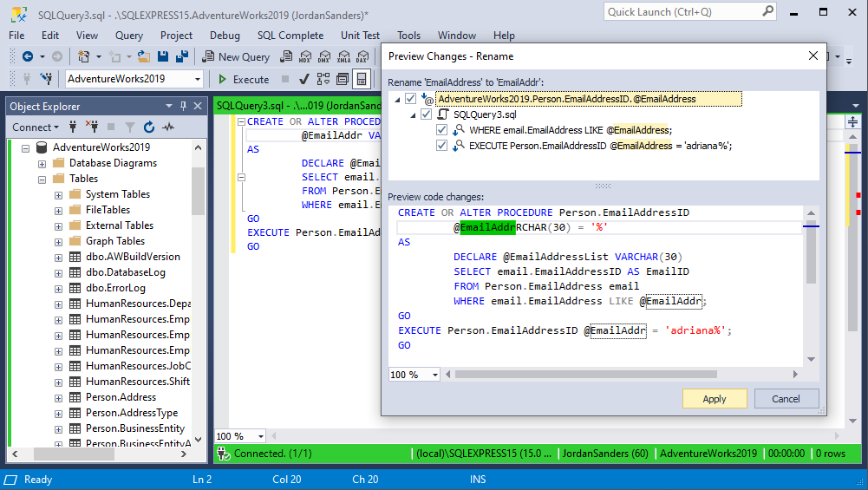Click the XMLA query icon
The width and height of the screenshot is (868, 490).
[343, 56]
